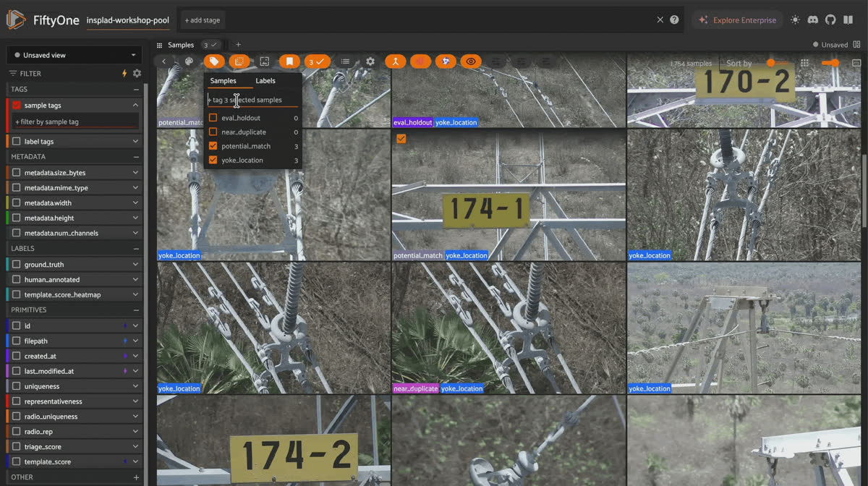Click the orange star-shaped toolbar icon
This screenshot has height=486, width=868.
coord(446,61)
